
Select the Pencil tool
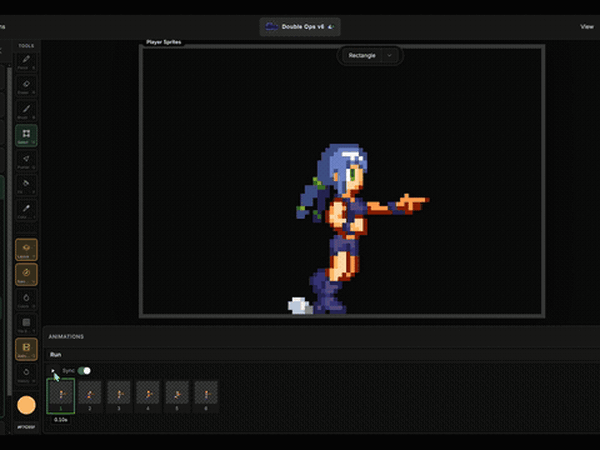point(26,62)
